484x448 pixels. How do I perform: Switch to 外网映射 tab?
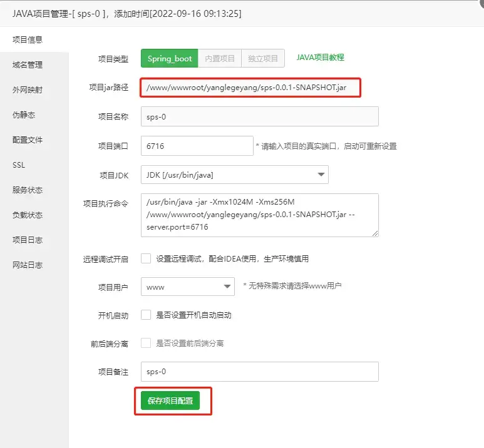28,89
